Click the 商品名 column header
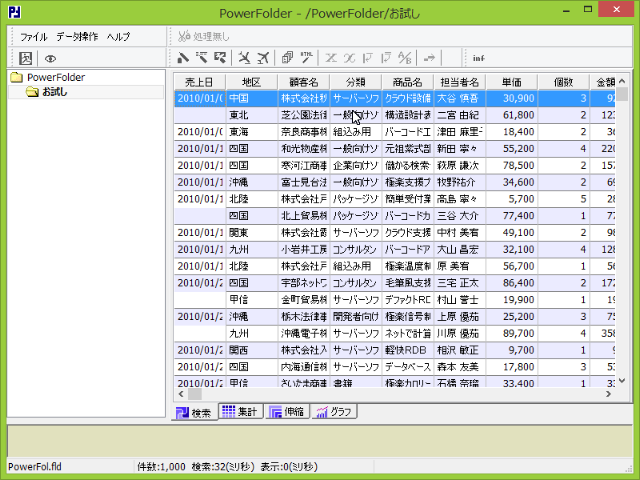 (408, 82)
